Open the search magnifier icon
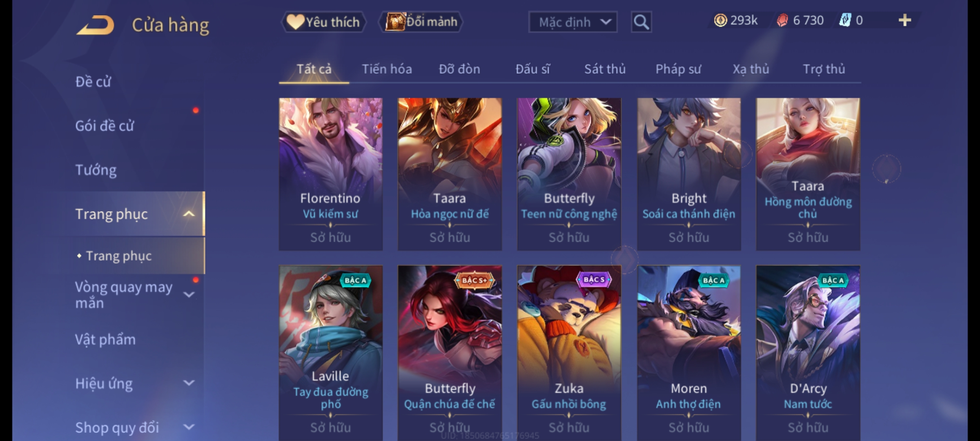The image size is (980, 441). (641, 22)
